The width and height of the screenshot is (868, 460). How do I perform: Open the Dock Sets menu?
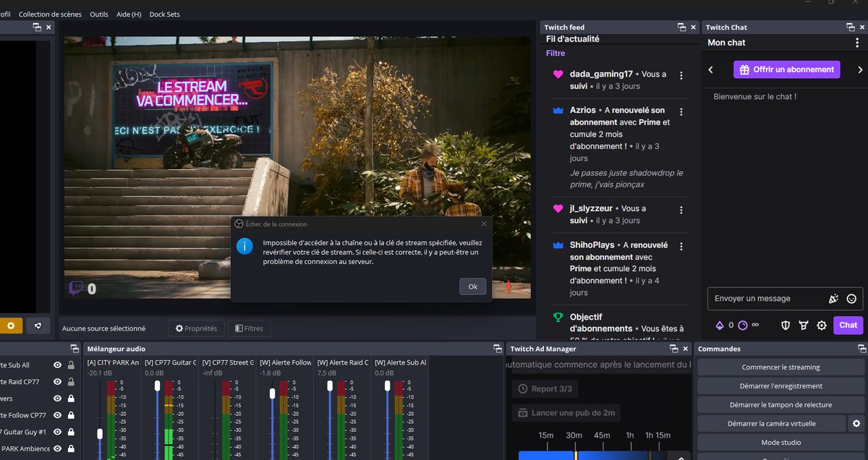[165, 14]
